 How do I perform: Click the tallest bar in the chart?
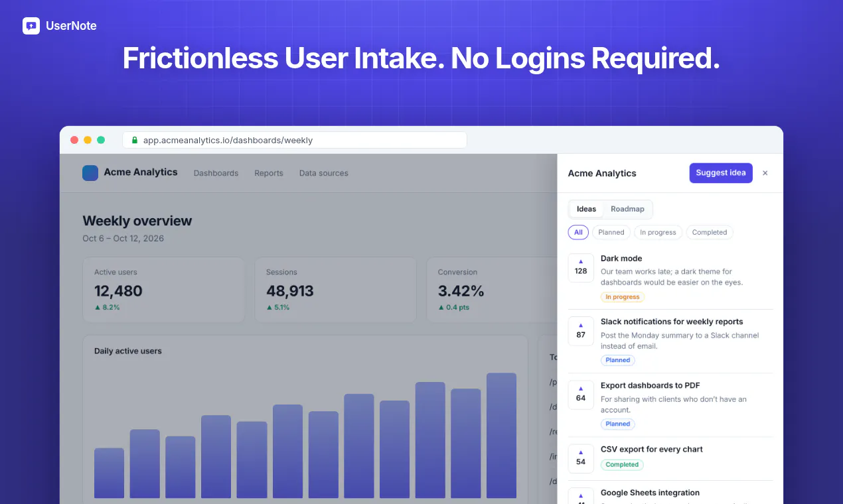point(501,435)
